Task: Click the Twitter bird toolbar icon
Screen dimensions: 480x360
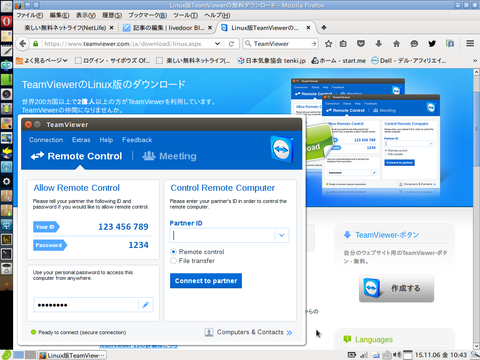Action: coord(432,44)
